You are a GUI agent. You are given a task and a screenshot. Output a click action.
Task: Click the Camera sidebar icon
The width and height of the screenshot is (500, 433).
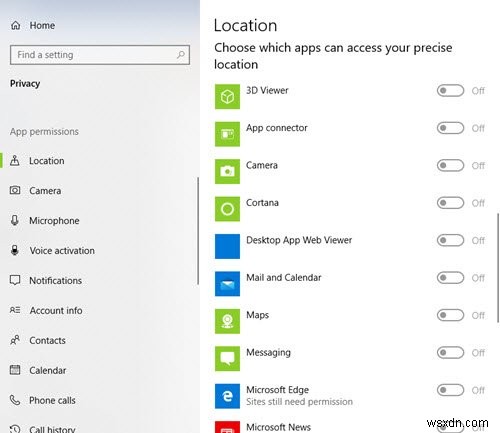[15, 190]
